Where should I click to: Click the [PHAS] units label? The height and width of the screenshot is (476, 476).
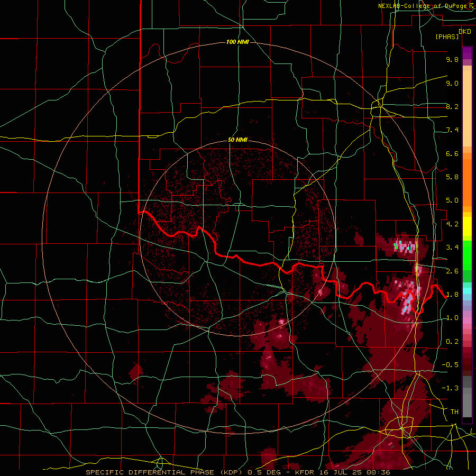pos(447,36)
